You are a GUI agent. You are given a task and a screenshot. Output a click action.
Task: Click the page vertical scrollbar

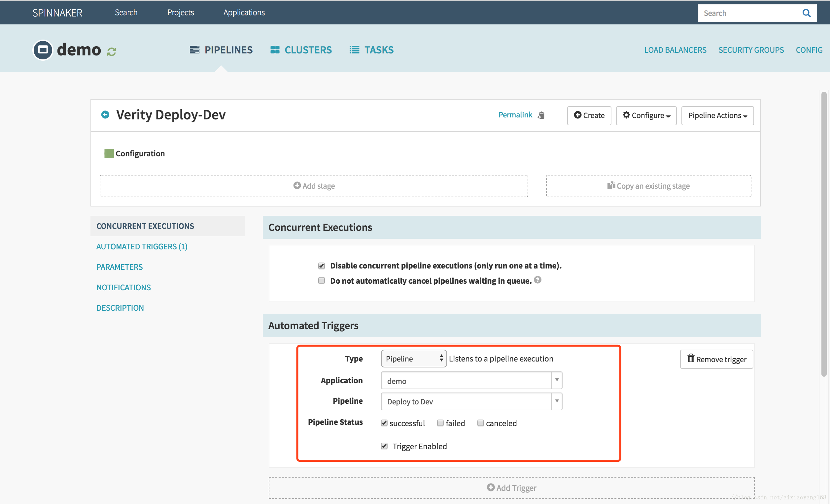pos(824,234)
